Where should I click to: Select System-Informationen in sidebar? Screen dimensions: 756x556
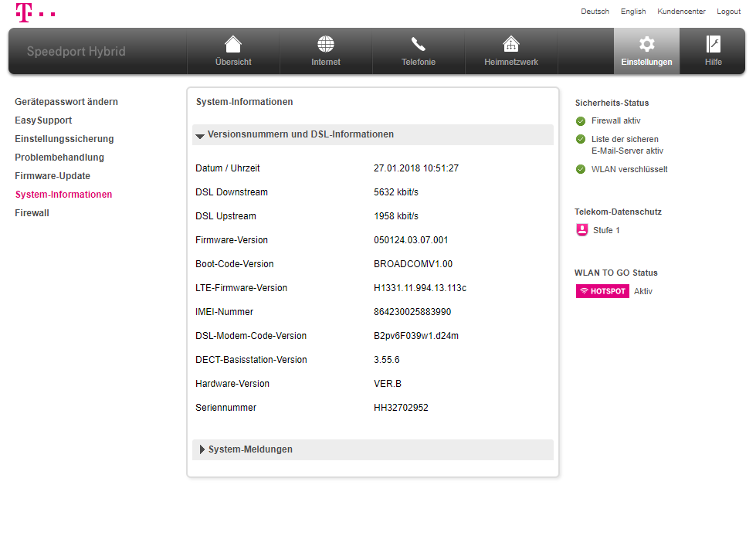[x=63, y=195]
